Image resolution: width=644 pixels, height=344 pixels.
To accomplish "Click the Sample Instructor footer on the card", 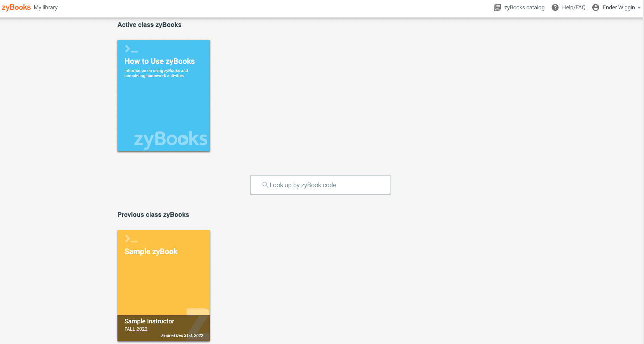I will coord(149,321).
